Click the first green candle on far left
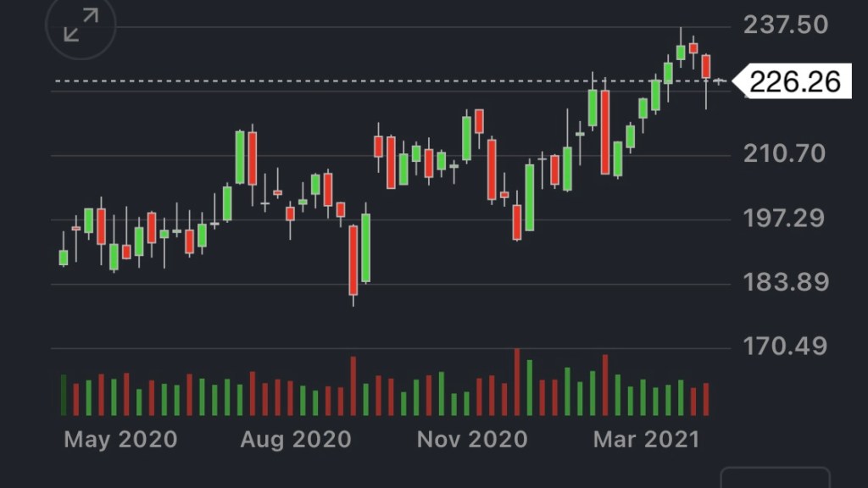The image size is (868, 488). coord(63,257)
